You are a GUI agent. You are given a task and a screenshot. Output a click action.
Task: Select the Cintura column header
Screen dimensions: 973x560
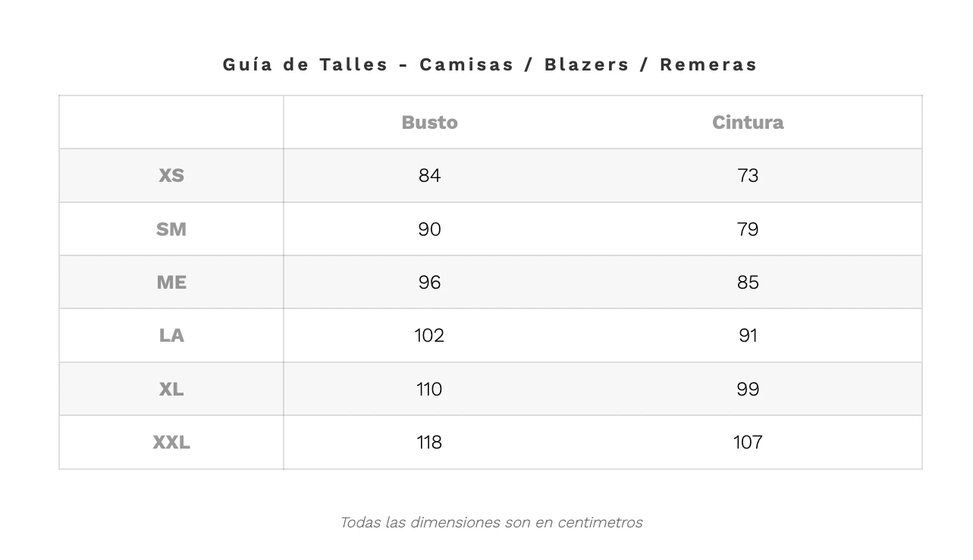747,122
